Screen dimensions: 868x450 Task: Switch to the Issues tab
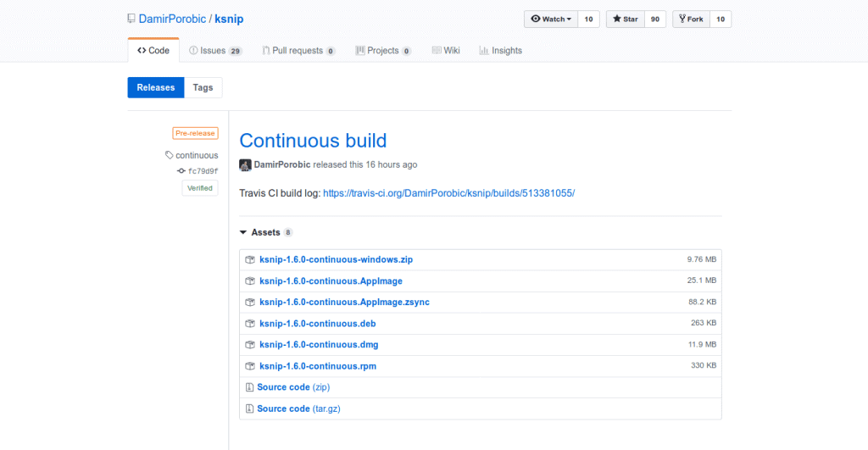(215, 51)
